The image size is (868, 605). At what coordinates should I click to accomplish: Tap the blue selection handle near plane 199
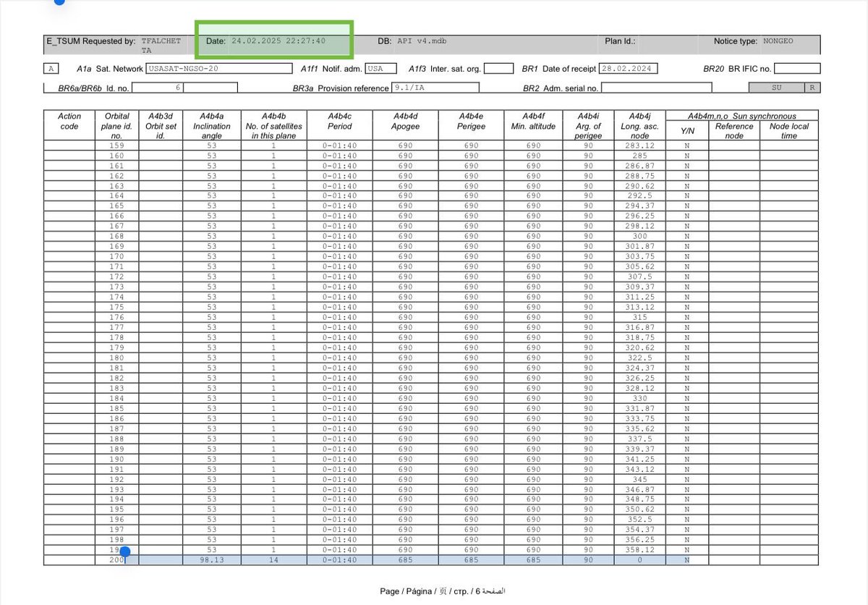[x=124, y=552]
